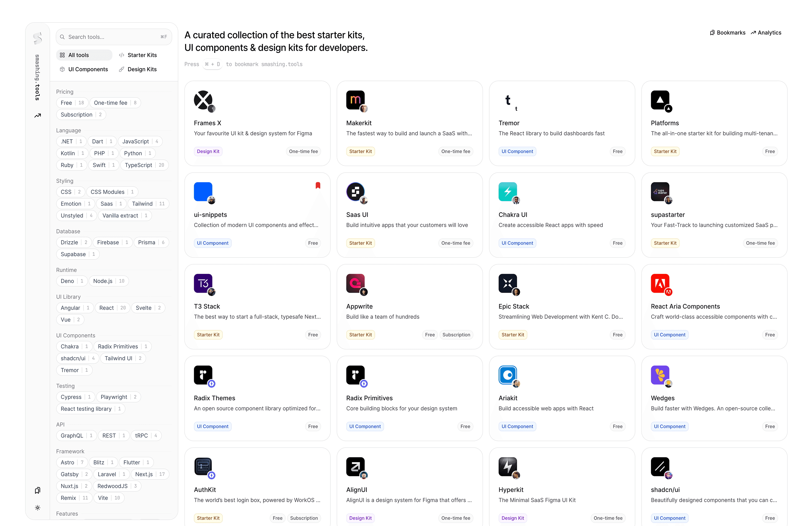Toggle the GraphQL API filter
Screen dimensions: 812x526
tap(76, 436)
